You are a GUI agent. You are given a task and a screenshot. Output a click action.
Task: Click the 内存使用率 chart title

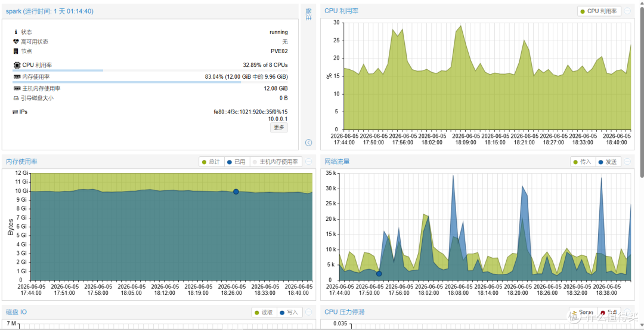tap(22, 162)
